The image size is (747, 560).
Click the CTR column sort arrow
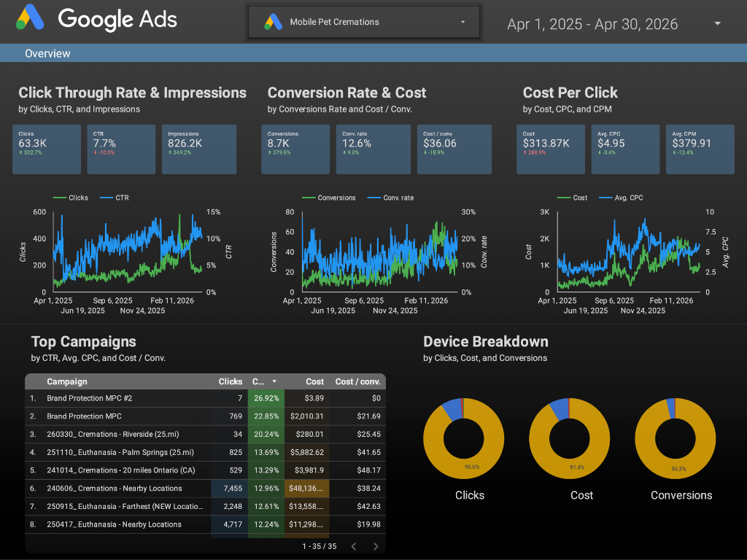pos(274,381)
